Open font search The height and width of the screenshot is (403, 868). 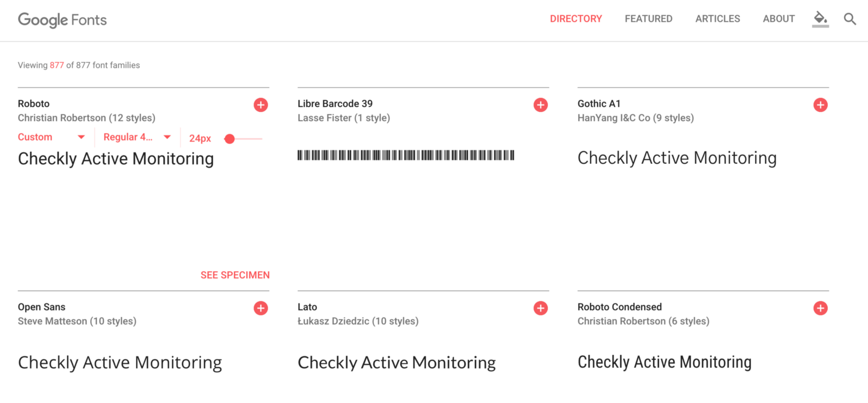tap(850, 19)
